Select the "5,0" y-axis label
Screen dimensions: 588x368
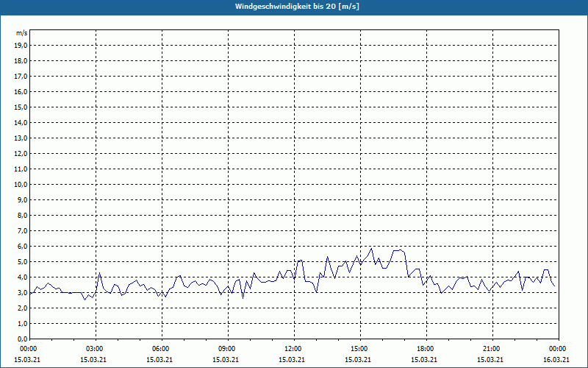click(23, 262)
